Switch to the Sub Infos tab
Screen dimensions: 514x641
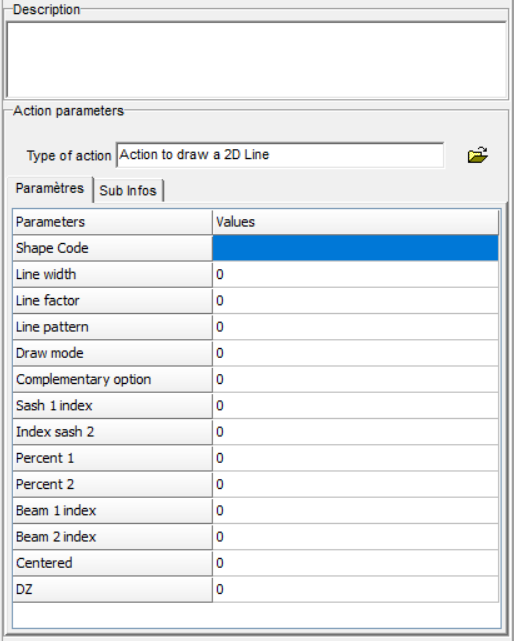(128, 191)
